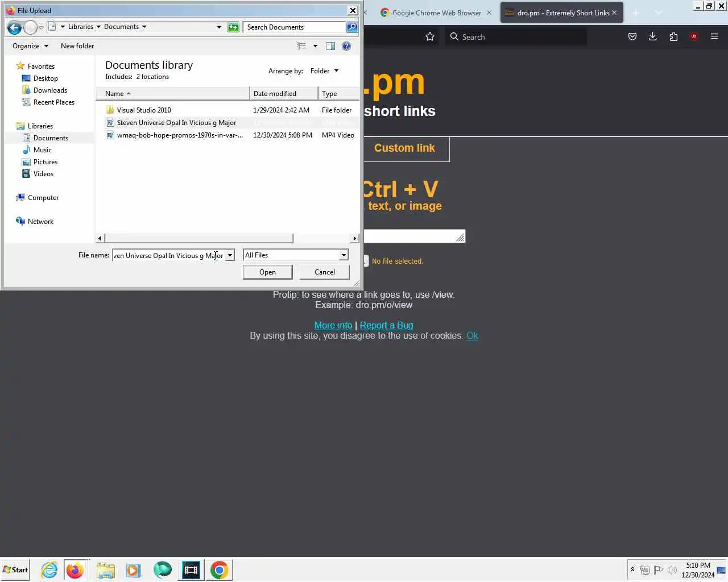Expand the address bar history dropdown
The height and width of the screenshot is (582, 728).
tap(219, 27)
